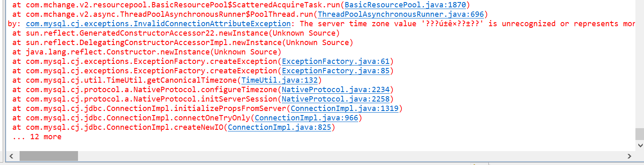Click java.lang.reflect.Constructor.newInstance line
644x165 pixels.
click(147, 52)
